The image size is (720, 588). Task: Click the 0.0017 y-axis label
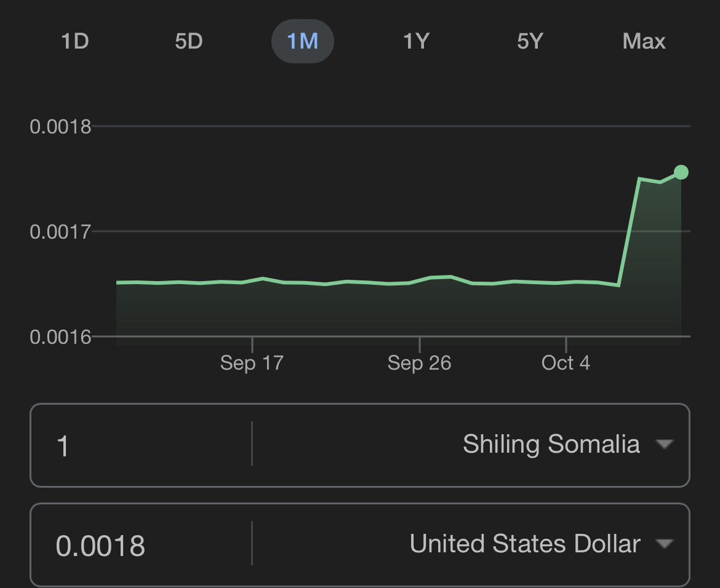60,232
